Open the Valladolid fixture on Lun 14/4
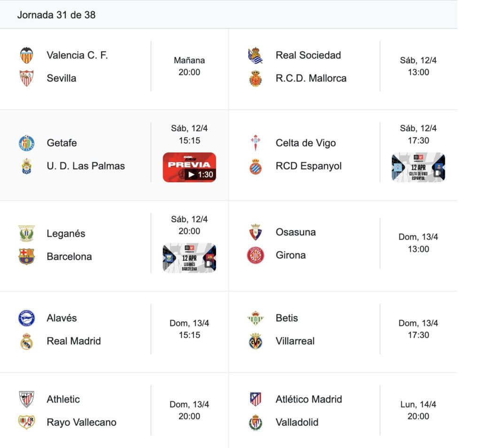This screenshot has width=481, height=448. (343, 410)
